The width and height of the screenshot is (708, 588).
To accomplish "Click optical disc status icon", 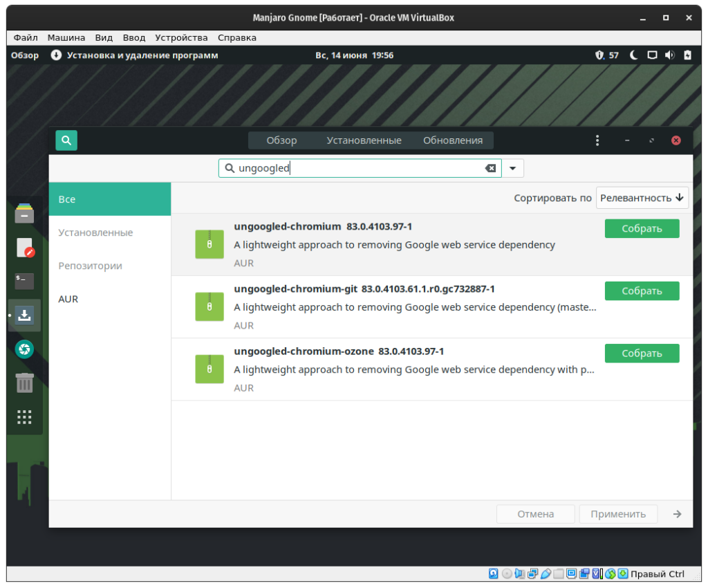I will click(507, 573).
